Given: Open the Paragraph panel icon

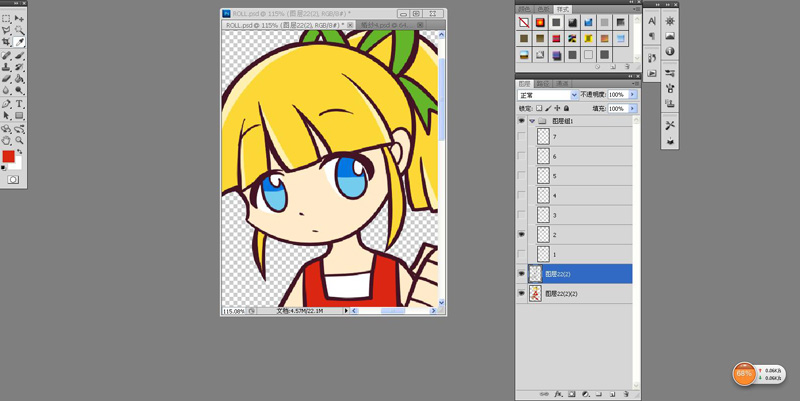Looking at the screenshot, I should point(652,36).
